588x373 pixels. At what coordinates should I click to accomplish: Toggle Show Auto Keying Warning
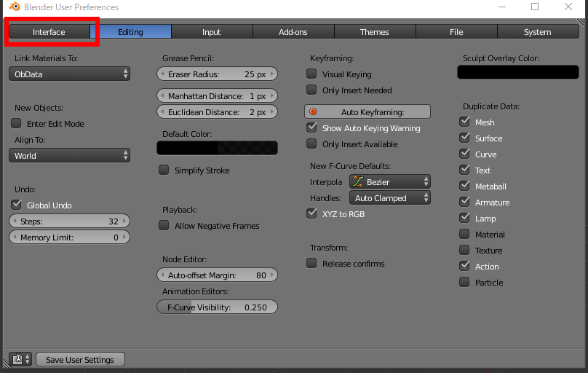point(311,128)
